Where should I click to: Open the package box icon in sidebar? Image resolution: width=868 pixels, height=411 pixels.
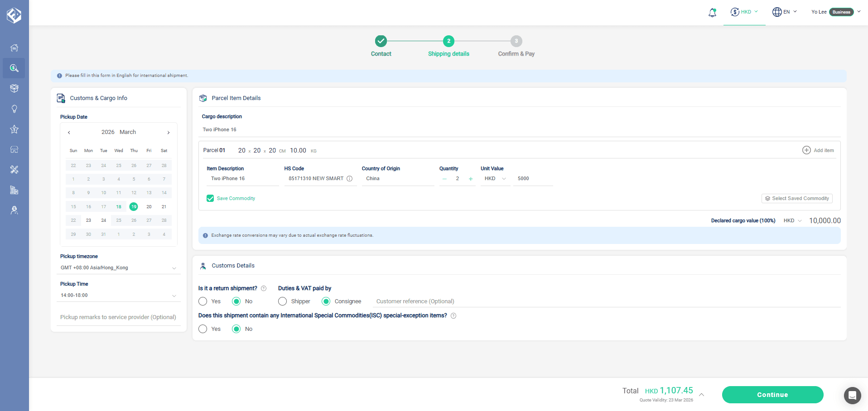pyautogui.click(x=14, y=88)
